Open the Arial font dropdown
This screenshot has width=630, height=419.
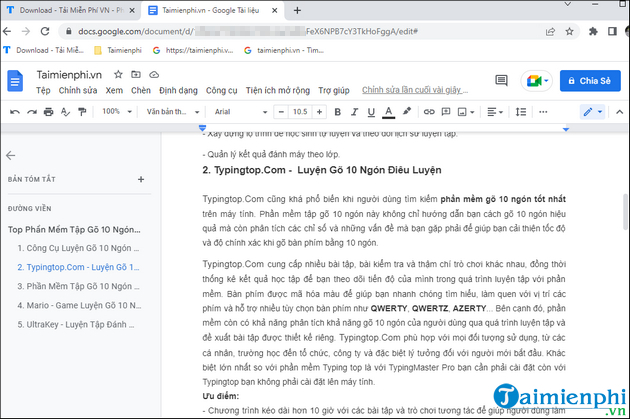(241, 112)
